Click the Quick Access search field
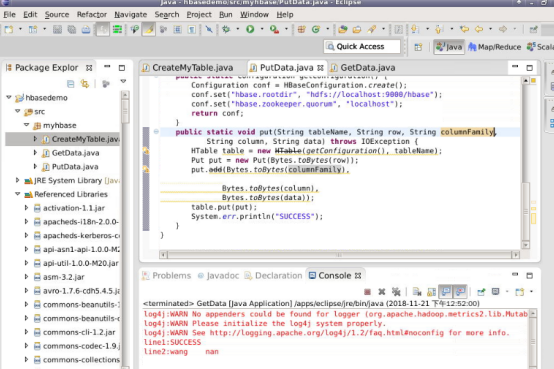 tap(362, 47)
